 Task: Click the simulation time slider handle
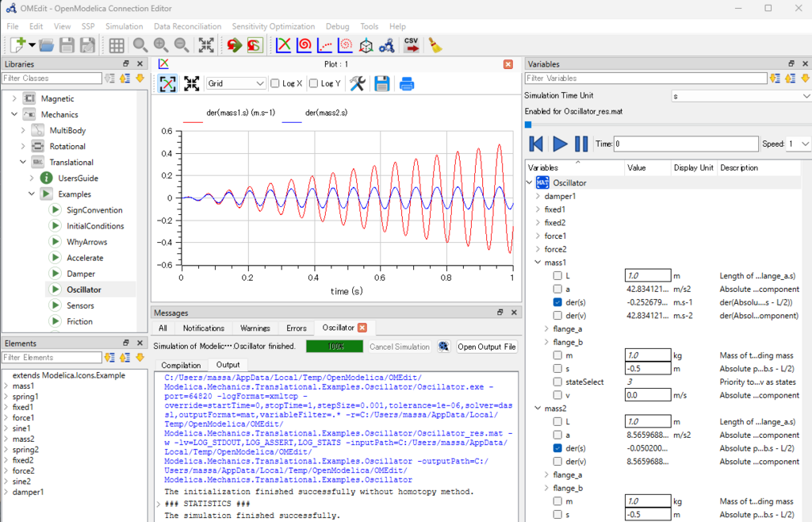pos(528,124)
